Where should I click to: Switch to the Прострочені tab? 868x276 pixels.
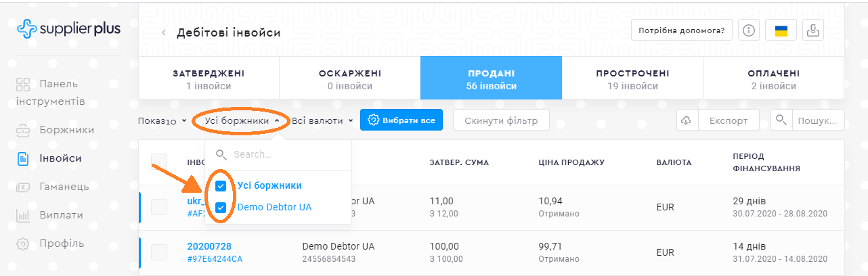point(632,78)
